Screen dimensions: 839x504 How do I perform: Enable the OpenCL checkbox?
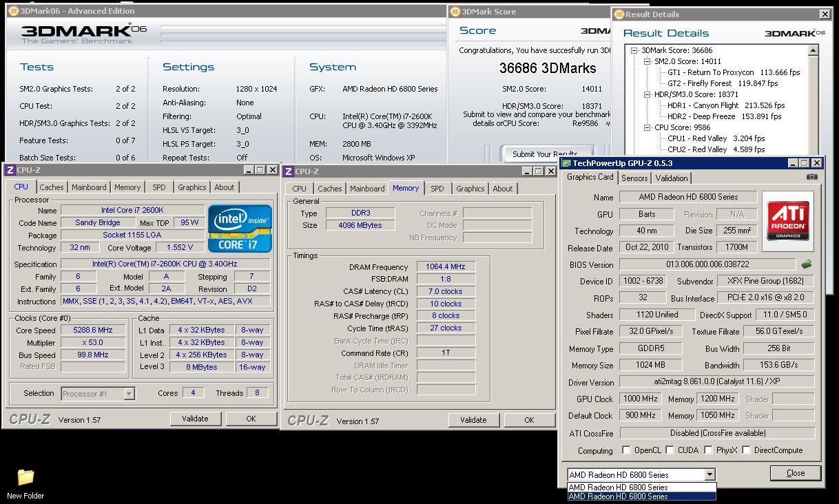point(626,450)
